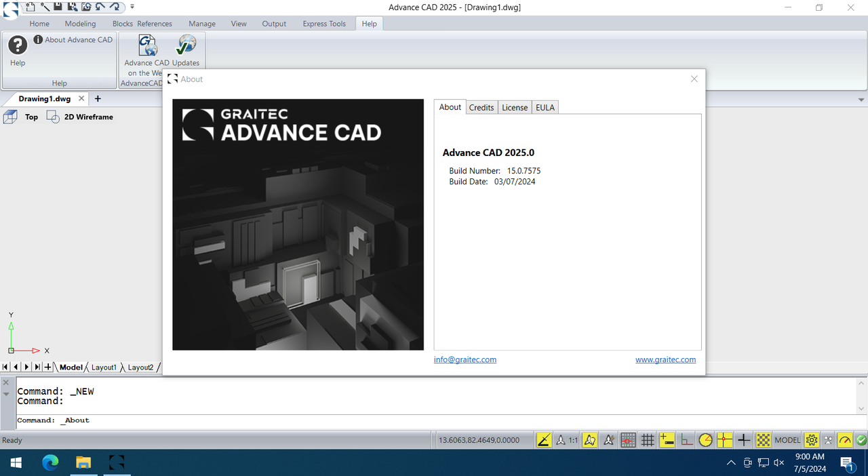Open the 1:1 annotation scale control

click(x=567, y=440)
